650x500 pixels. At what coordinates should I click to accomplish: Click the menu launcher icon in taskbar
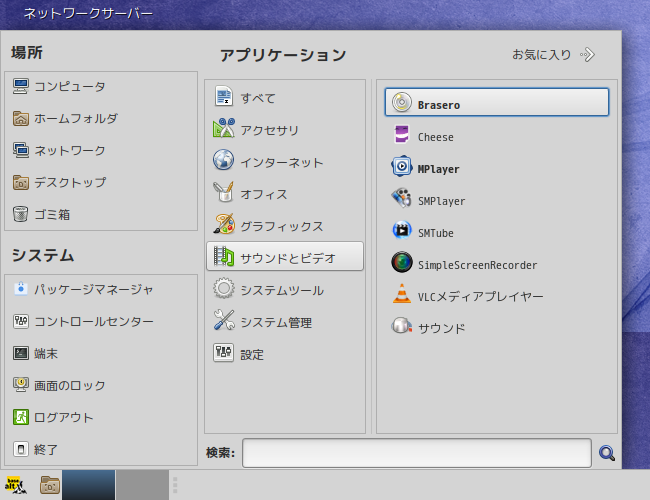click(15, 485)
